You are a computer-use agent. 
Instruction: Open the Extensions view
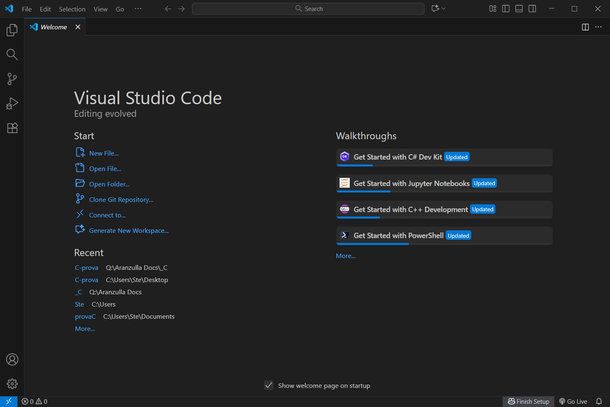[x=12, y=128]
